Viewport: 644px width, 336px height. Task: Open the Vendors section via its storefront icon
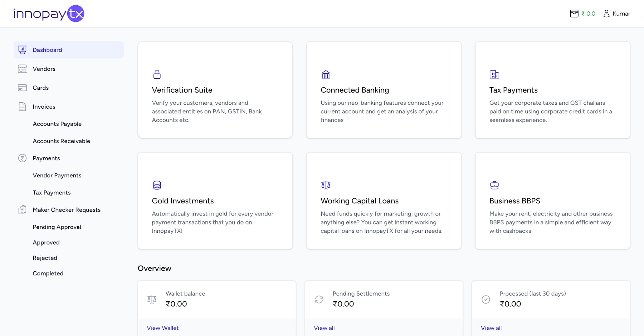point(22,69)
